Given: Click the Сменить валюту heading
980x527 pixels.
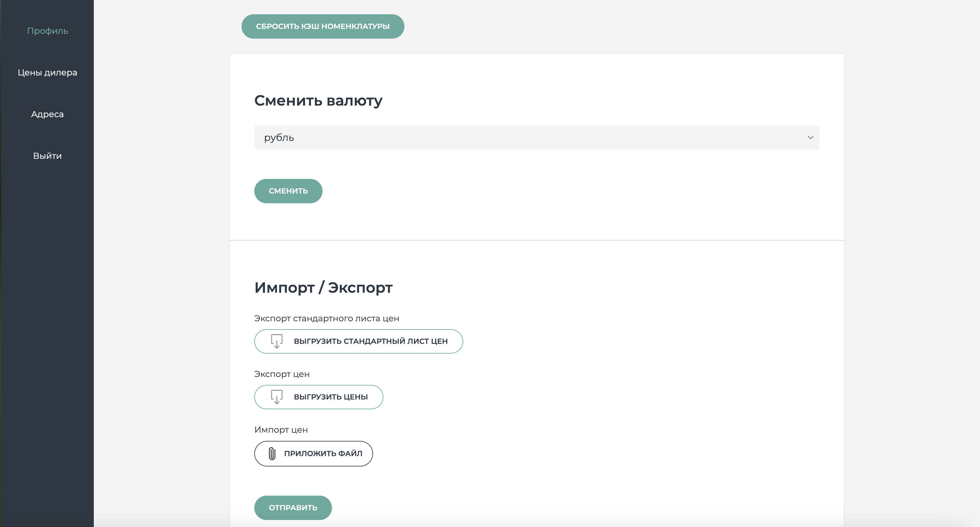Looking at the screenshot, I should click(x=319, y=101).
